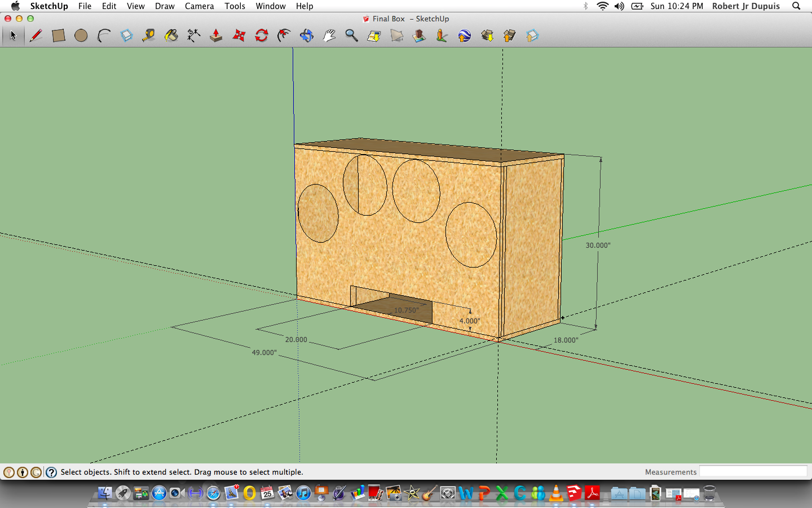Image resolution: width=812 pixels, height=508 pixels.
Task: Click the Measurements input box
Action: tap(753, 472)
